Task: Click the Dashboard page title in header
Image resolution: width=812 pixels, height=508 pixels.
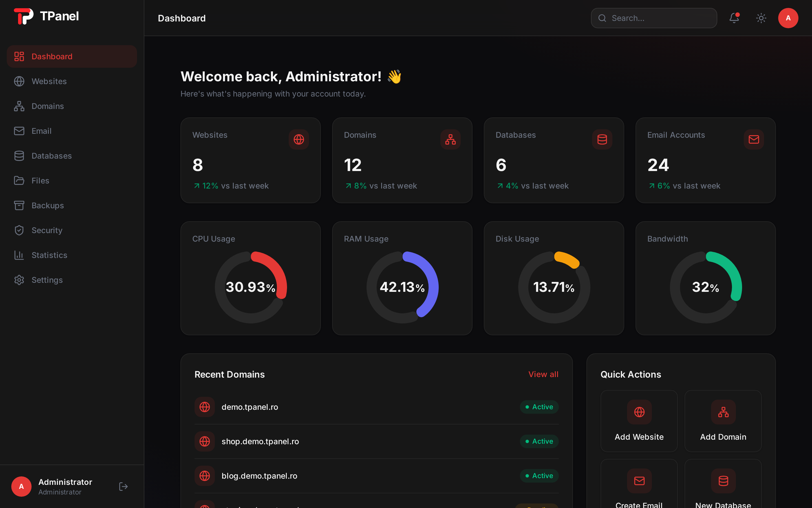Action: click(182, 18)
